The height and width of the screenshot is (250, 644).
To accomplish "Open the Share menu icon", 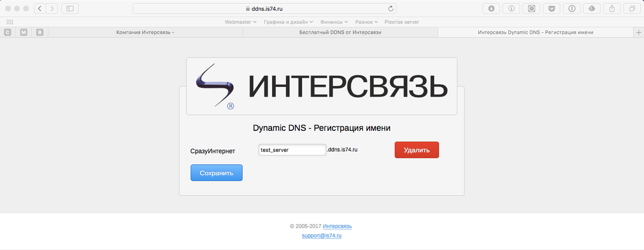I will (612, 9).
